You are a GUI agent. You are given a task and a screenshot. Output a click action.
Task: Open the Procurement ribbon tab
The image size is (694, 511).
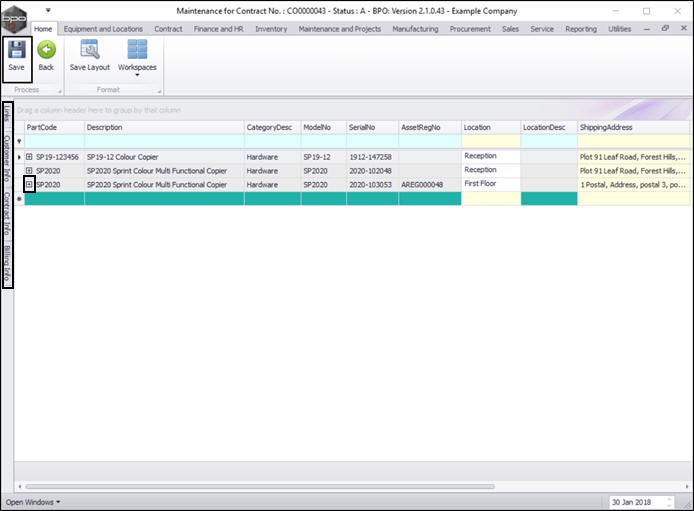470,29
